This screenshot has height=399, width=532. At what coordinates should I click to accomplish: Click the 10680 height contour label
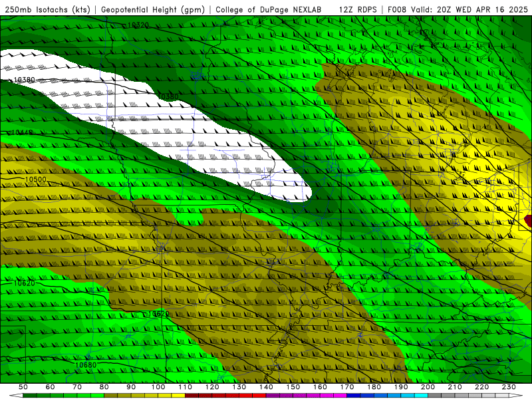(x=86, y=365)
